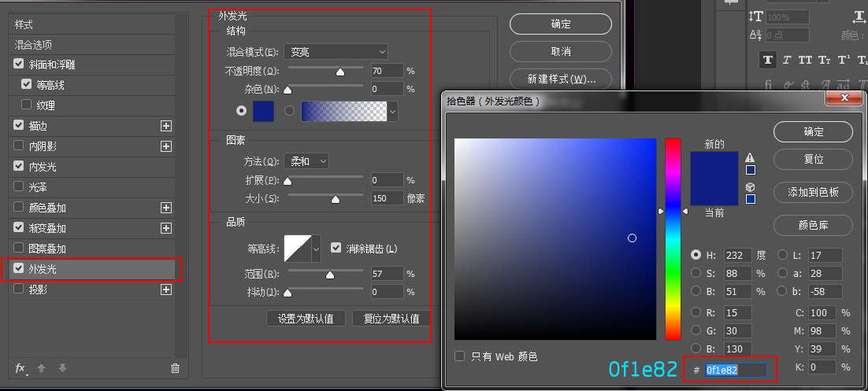Toggle Superscript text style

[844, 60]
